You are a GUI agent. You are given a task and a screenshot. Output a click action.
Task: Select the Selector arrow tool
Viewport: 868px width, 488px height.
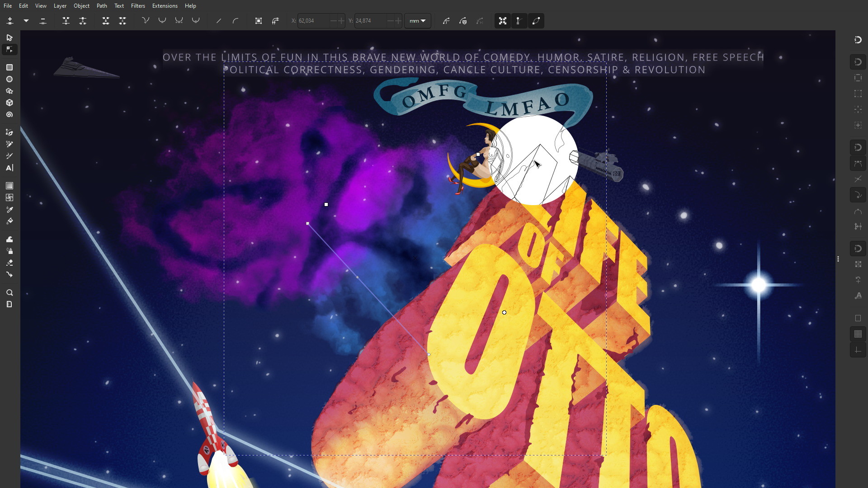point(9,38)
